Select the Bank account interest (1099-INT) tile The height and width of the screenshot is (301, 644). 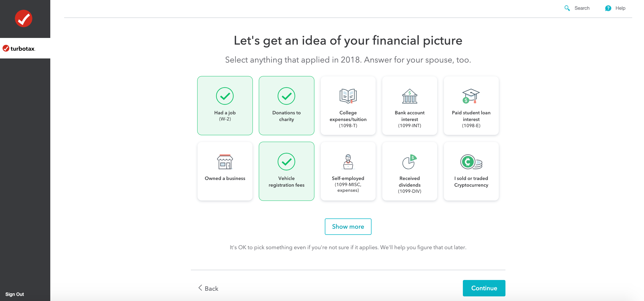point(409,106)
